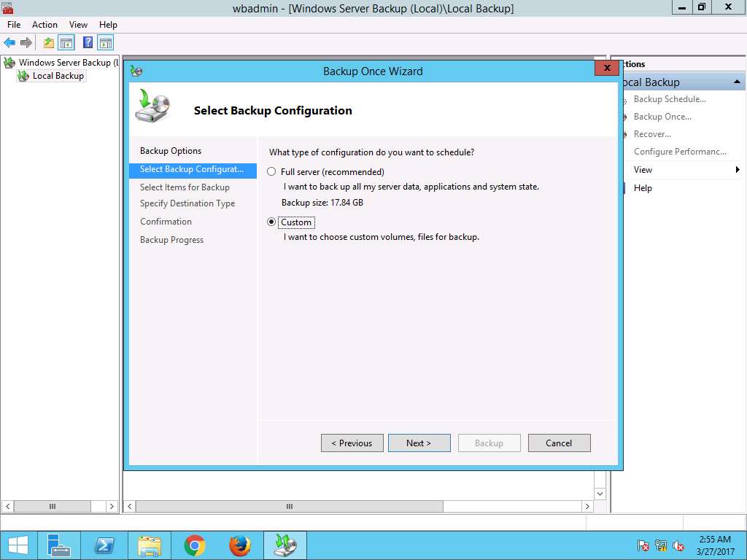
Task: Launch PowerShell from the taskbar
Action: click(x=104, y=545)
